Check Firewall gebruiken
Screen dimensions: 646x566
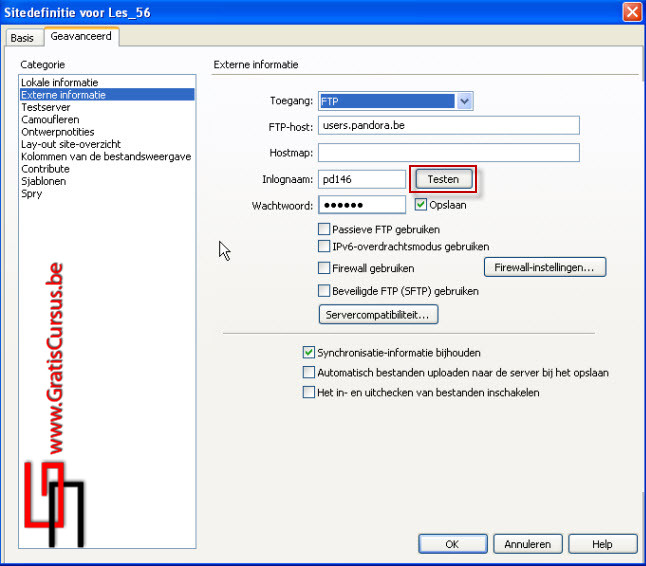pyautogui.click(x=324, y=268)
